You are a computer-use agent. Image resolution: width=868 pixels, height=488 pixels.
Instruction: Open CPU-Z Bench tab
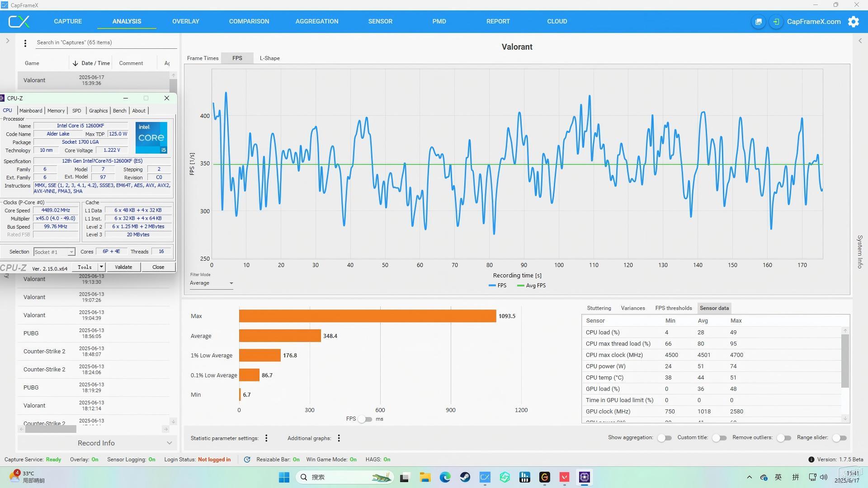pyautogui.click(x=119, y=111)
